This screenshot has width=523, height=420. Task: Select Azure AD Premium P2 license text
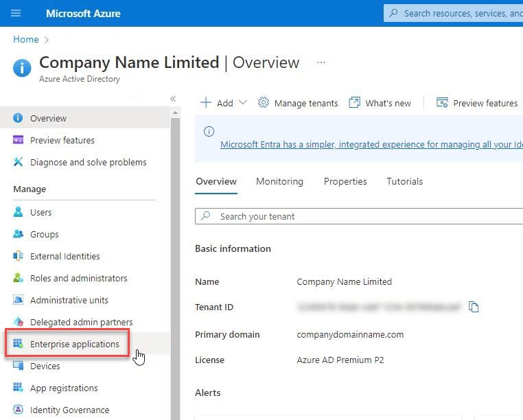click(x=340, y=360)
